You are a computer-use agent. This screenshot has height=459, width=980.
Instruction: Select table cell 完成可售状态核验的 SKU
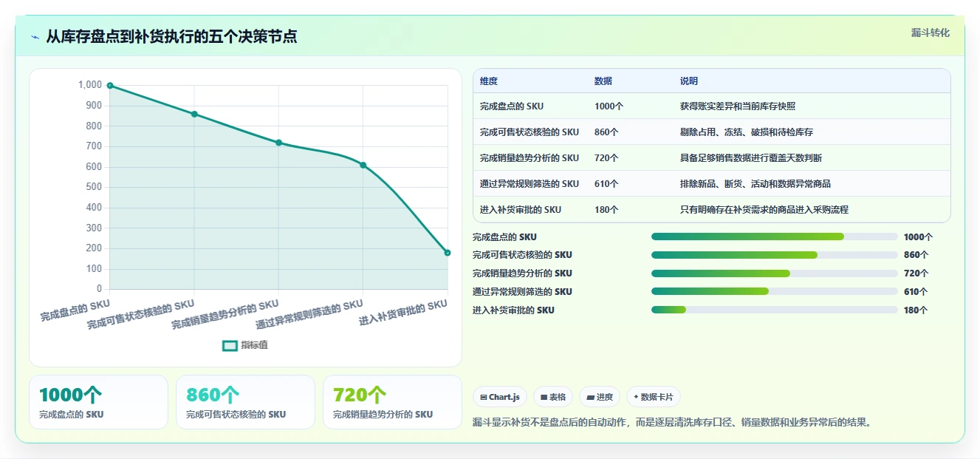tap(530, 132)
